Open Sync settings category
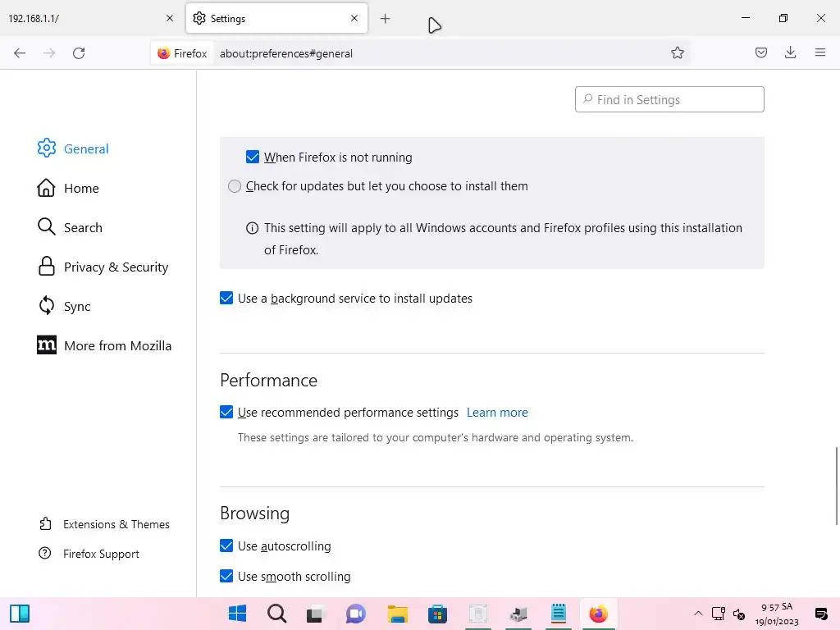Viewport: 840px width, 630px height. 64,306
